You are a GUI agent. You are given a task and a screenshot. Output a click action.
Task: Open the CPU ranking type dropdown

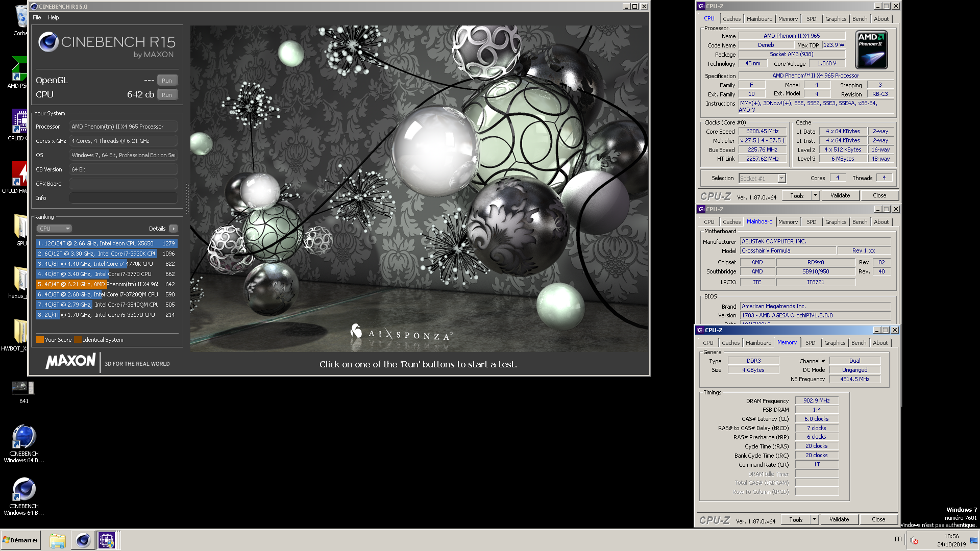54,229
